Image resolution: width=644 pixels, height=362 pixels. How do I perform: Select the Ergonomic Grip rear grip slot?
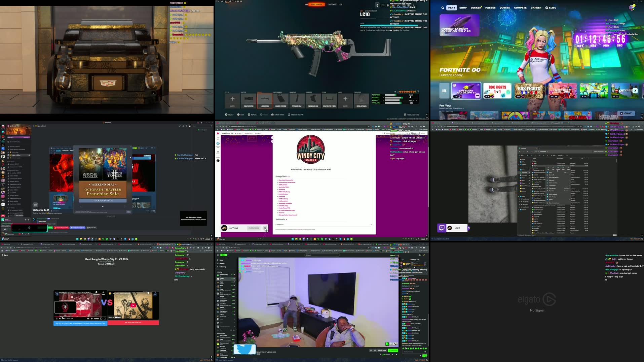pos(313,100)
